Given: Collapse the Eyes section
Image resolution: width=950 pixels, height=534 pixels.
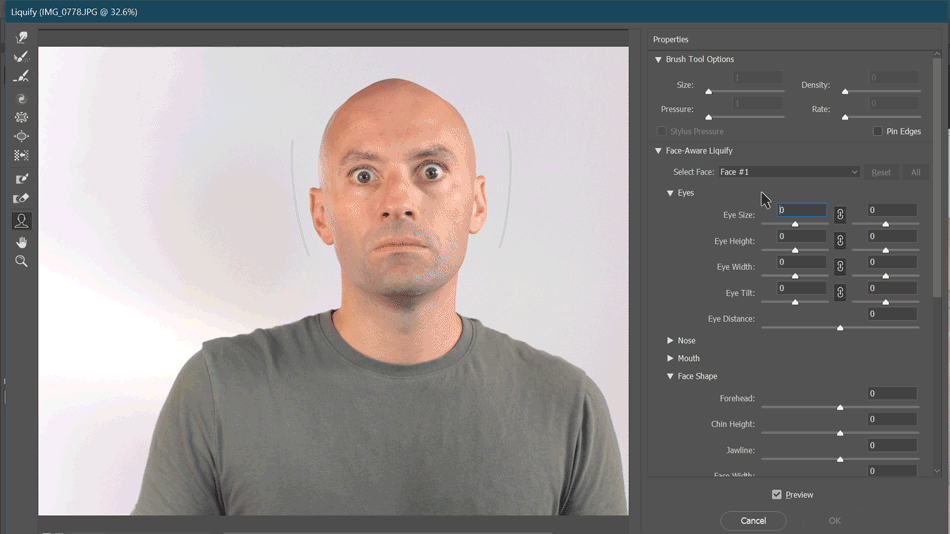Looking at the screenshot, I should 670,193.
